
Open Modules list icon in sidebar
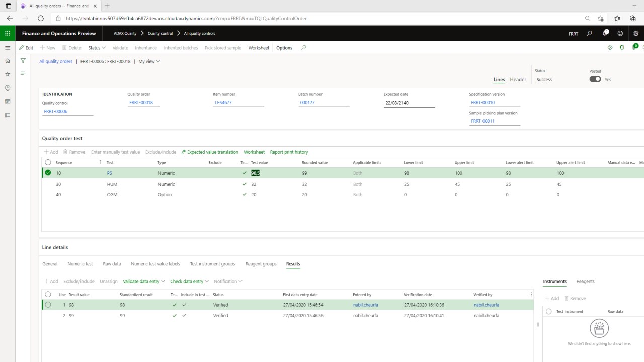click(8, 115)
